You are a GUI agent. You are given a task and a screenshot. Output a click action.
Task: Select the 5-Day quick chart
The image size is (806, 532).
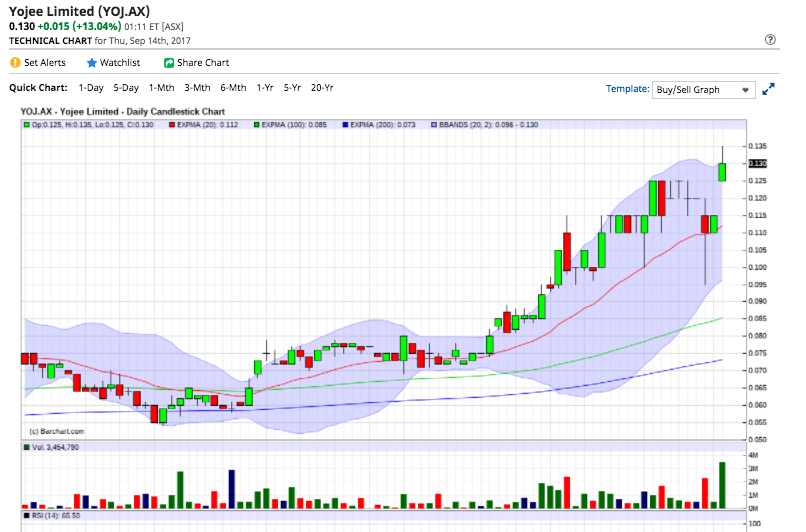(x=126, y=88)
